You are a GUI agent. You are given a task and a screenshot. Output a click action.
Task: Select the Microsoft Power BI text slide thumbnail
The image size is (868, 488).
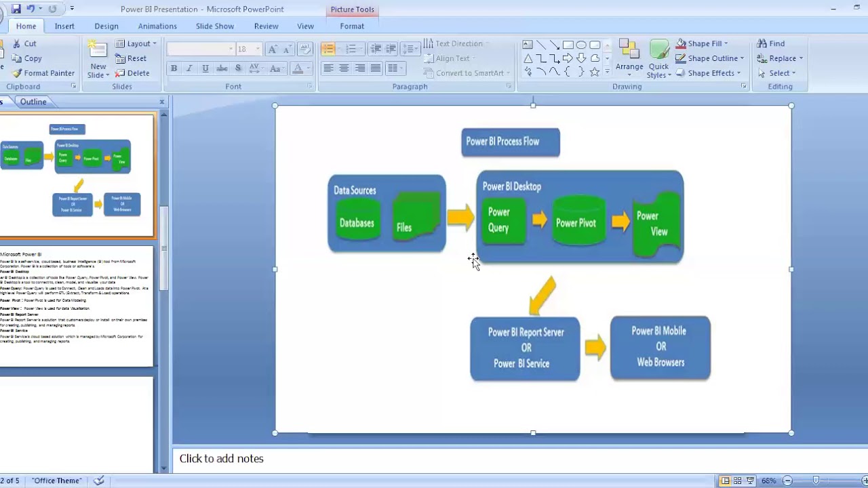pos(77,305)
